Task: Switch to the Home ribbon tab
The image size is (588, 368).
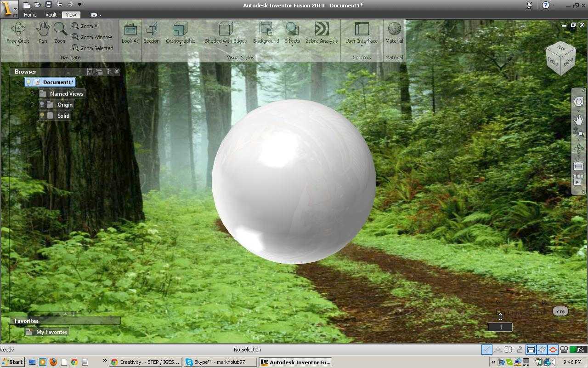Action: pos(30,15)
